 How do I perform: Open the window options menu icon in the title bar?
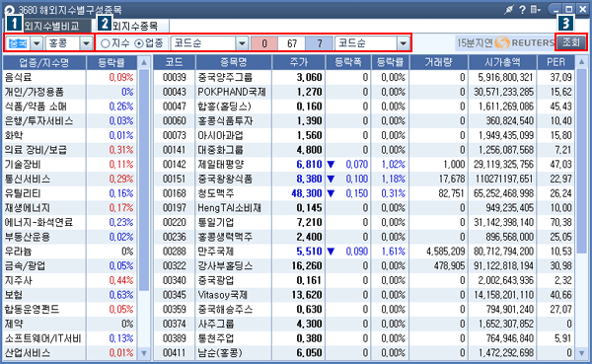(x=535, y=10)
